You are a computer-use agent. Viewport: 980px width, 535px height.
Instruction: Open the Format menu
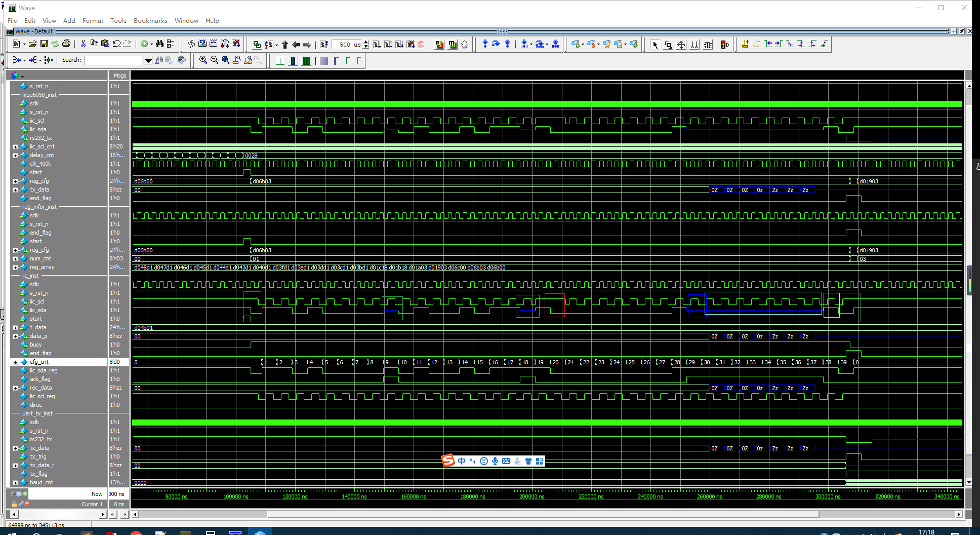coord(93,20)
